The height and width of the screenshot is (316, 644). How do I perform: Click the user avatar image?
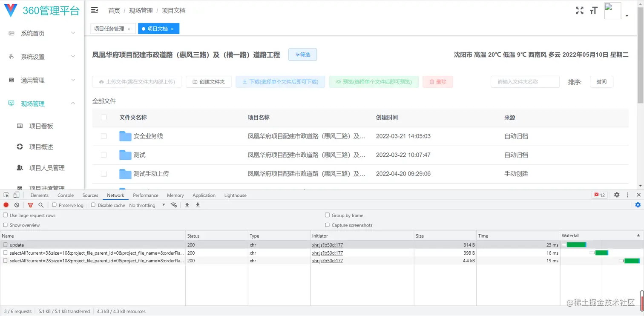612,11
